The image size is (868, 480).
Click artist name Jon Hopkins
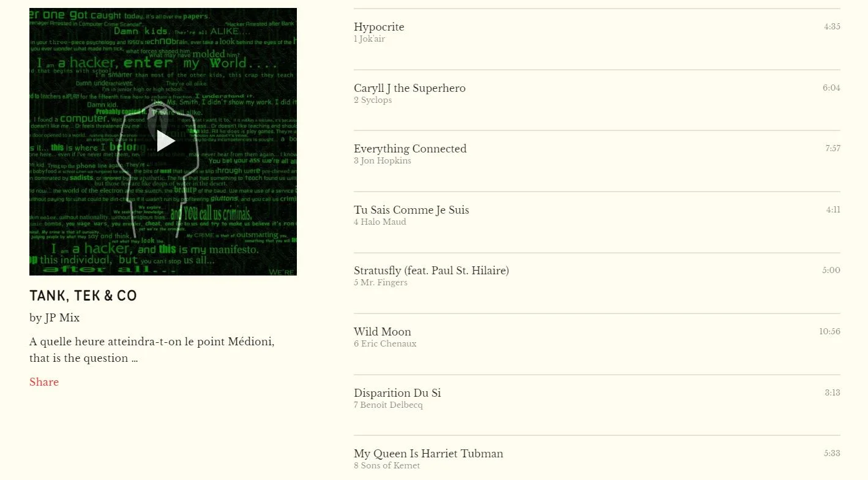tap(386, 161)
